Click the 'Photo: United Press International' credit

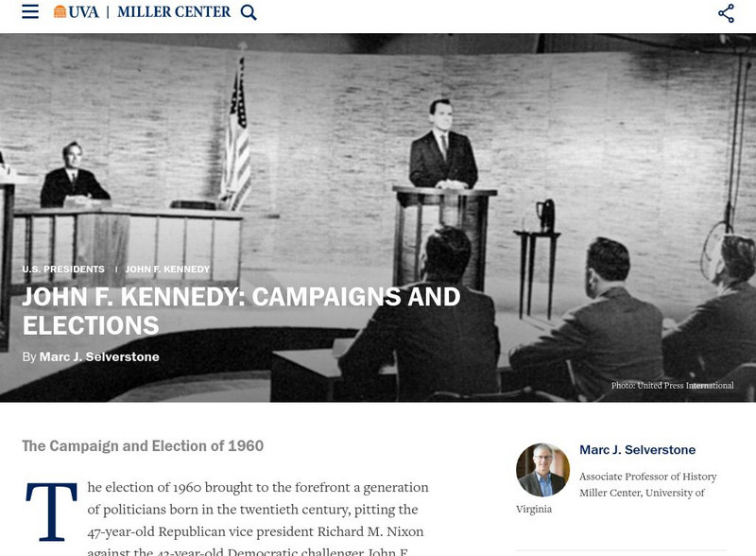tap(672, 386)
